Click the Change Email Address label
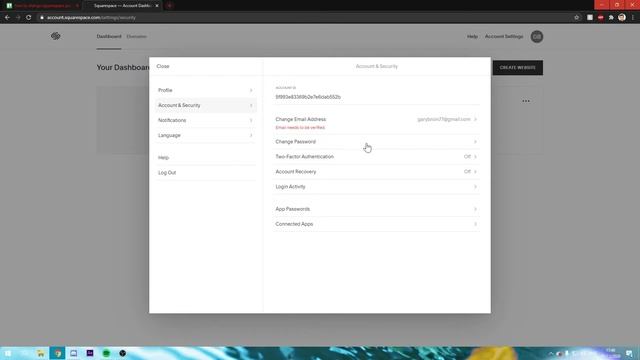 pos(300,119)
